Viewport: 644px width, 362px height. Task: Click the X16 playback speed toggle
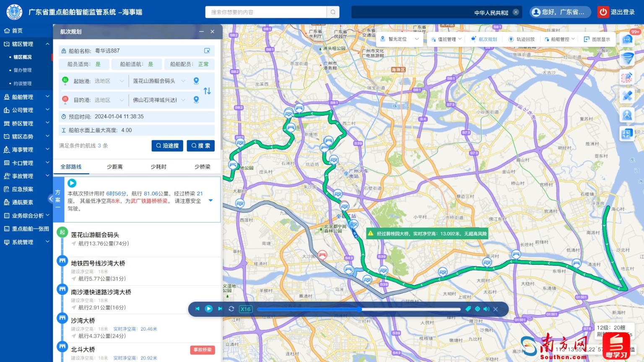coord(245,309)
